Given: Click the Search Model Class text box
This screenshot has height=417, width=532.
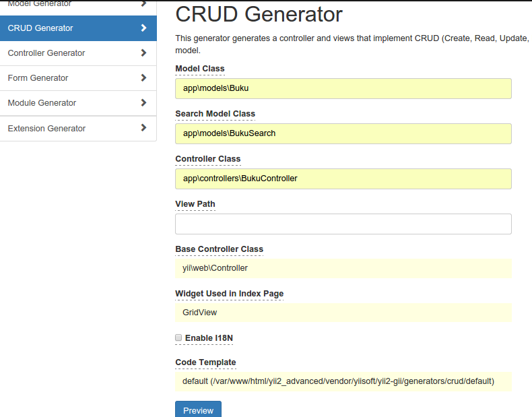Looking at the screenshot, I should [343, 133].
